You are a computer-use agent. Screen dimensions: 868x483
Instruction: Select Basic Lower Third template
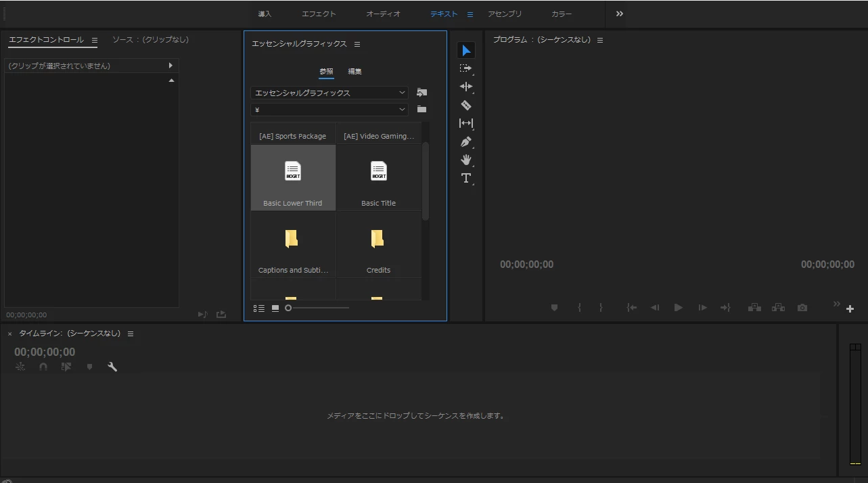click(x=293, y=177)
